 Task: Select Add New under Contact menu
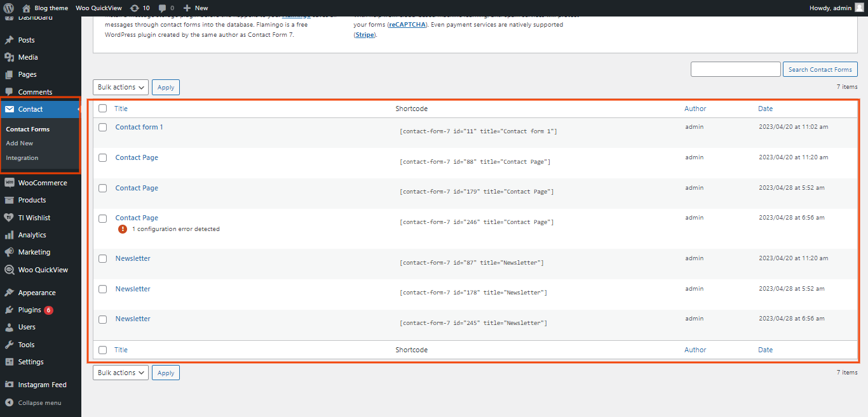[x=20, y=143]
